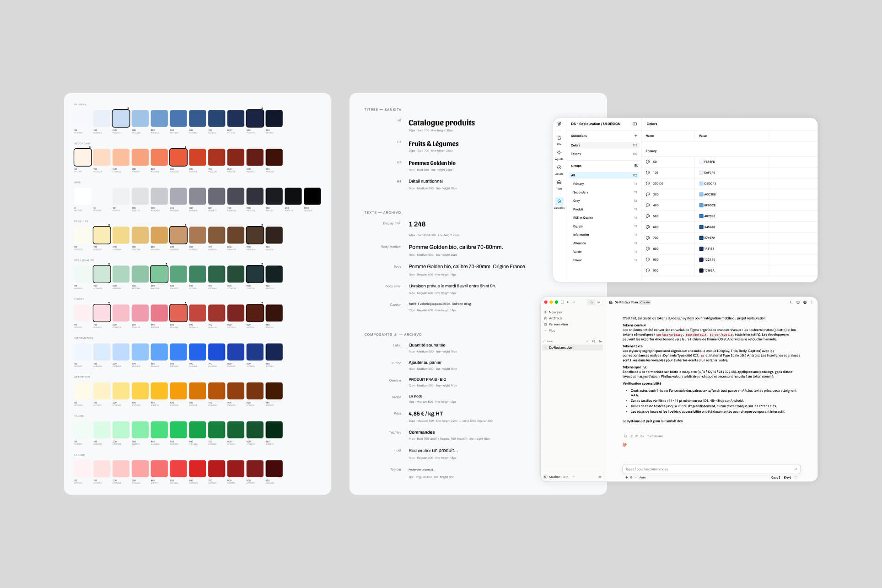Go forward with the right arrow in Claude
The image size is (882, 588).
[574, 302]
